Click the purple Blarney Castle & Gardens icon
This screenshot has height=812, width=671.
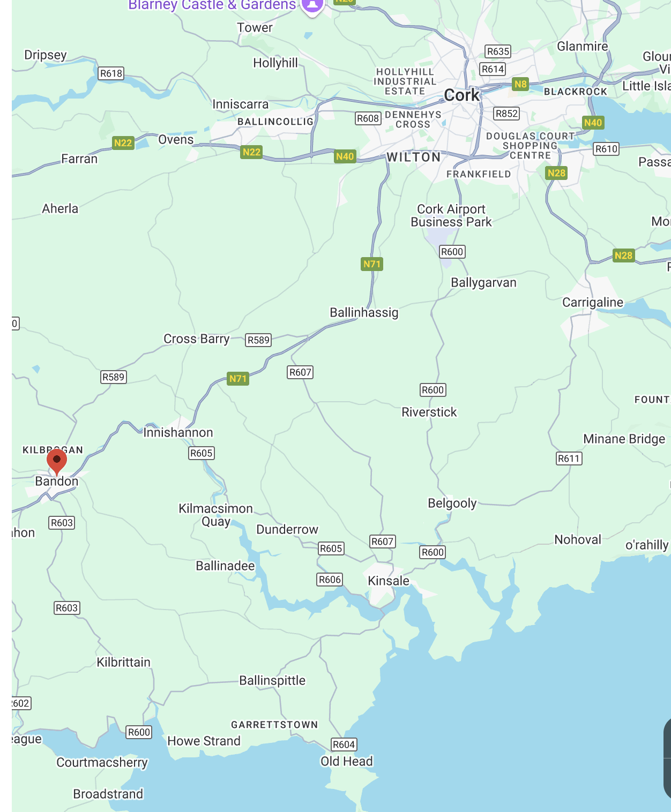[312, 5]
